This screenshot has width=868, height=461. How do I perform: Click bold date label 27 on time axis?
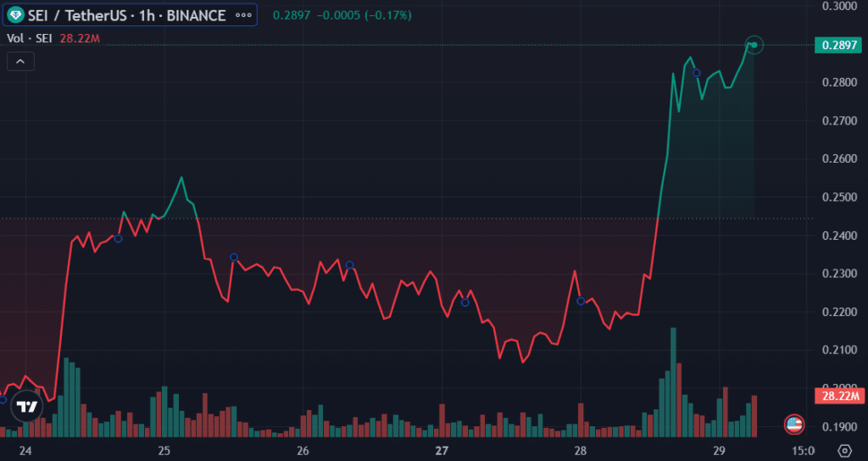click(x=442, y=451)
